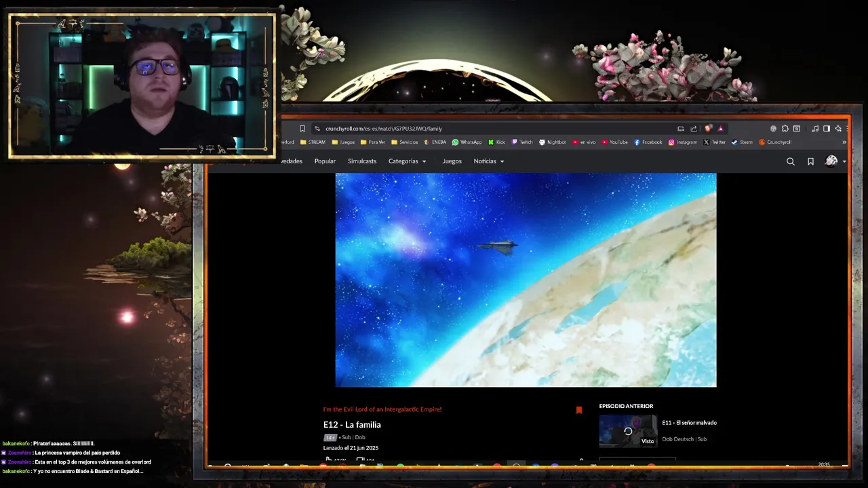Open the site information icon beside the URL

[317, 129]
